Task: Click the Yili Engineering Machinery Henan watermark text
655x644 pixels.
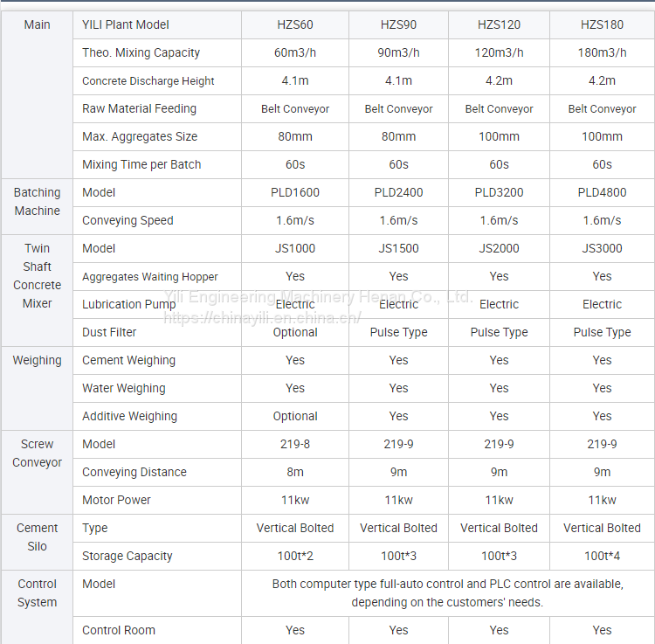Action: [x=319, y=297]
